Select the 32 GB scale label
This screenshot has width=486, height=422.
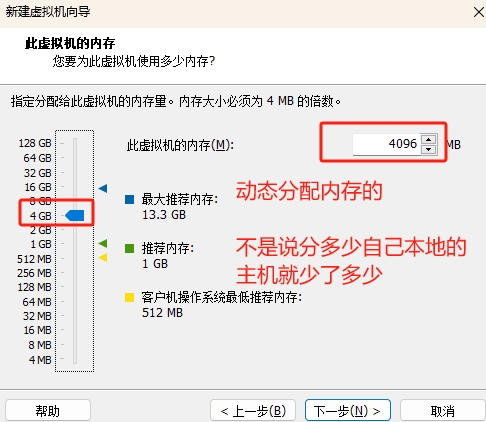pos(37,173)
